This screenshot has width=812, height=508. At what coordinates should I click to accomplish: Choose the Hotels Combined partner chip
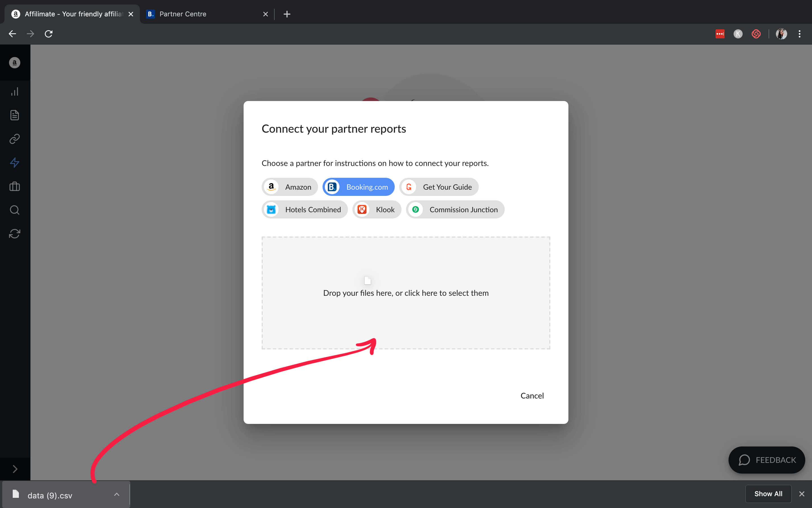(x=304, y=209)
